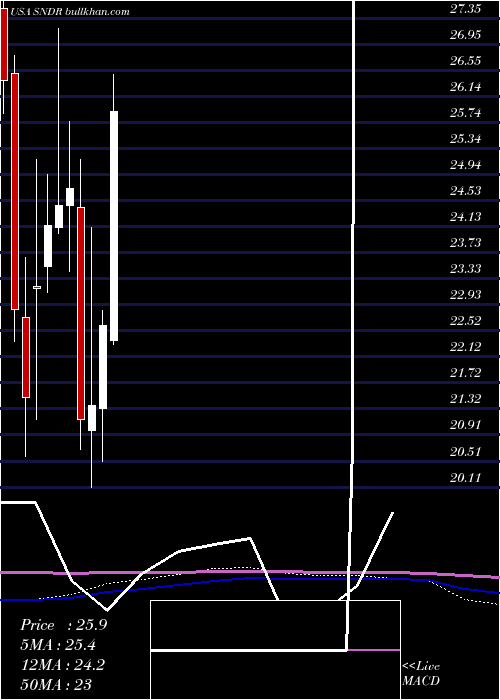Screen dimensions: 500x700
Task: Click the '<<Live MACD' label
Action: pyautogui.click(x=421, y=674)
